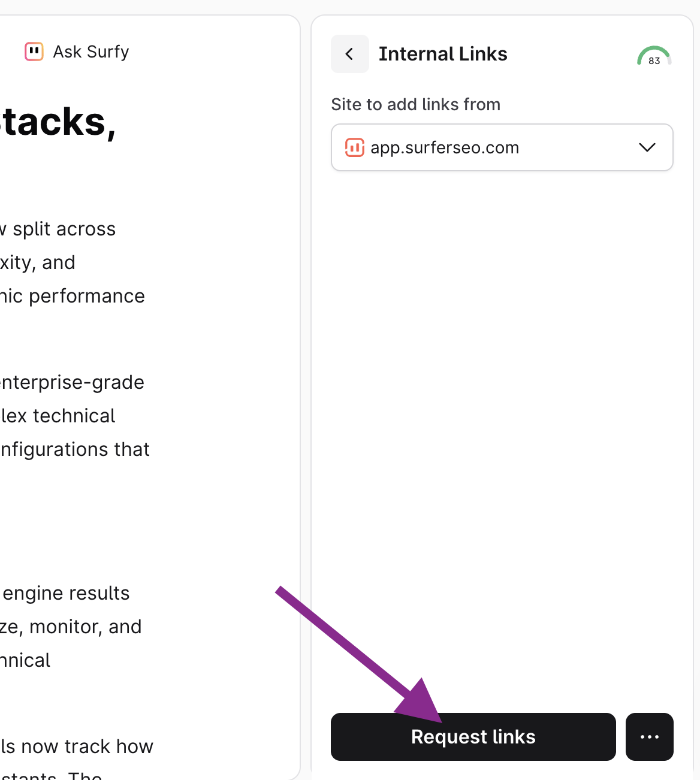
Task: Click the Surfer logo icon in the site selector
Action: (354, 147)
